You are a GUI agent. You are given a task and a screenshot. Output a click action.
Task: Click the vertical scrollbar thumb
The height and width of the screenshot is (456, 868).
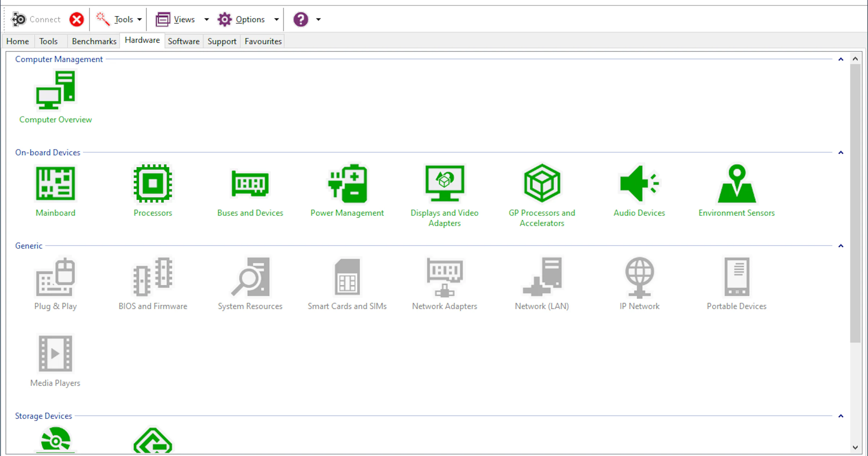(x=855, y=203)
